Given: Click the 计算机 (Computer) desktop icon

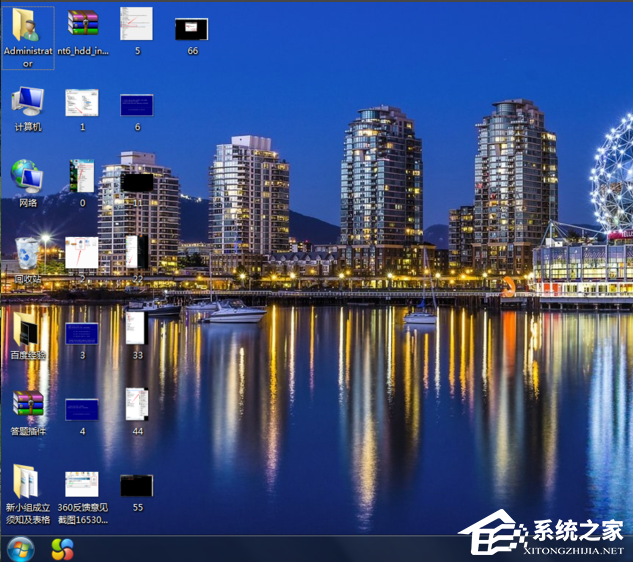Looking at the screenshot, I should (27, 102).
